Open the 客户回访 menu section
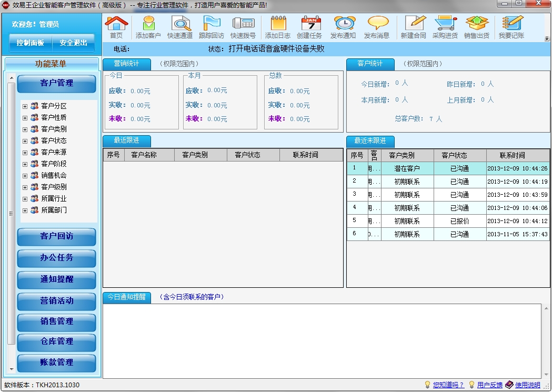The image size is (552, 392). click(x=57, y=237)
